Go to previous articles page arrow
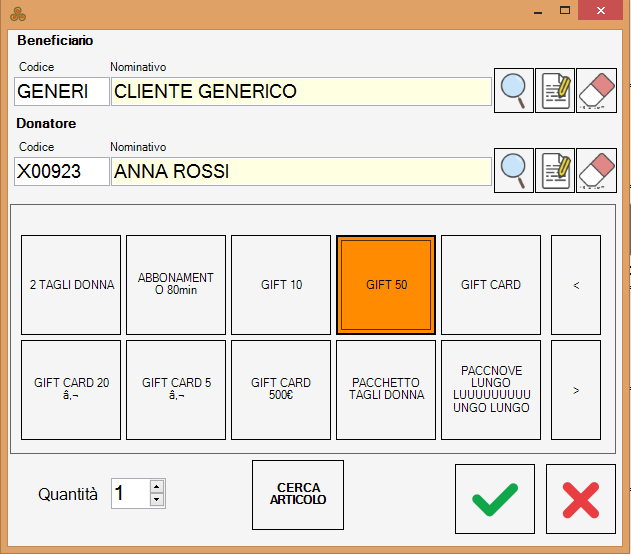 (x=576, y=285)
